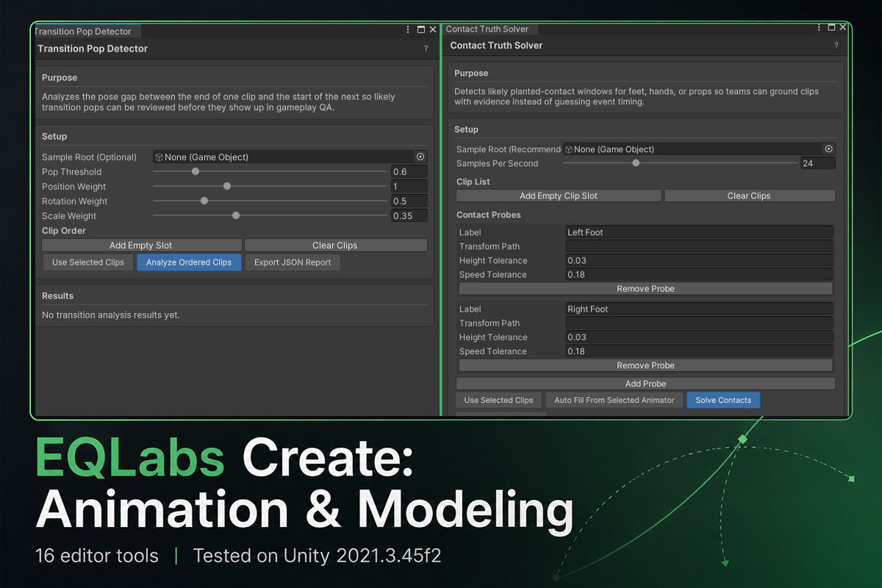This screenshot has width=882, height=588.
Task: Adjust the Samples Per Second slider
Action: (x=680, y=163)
